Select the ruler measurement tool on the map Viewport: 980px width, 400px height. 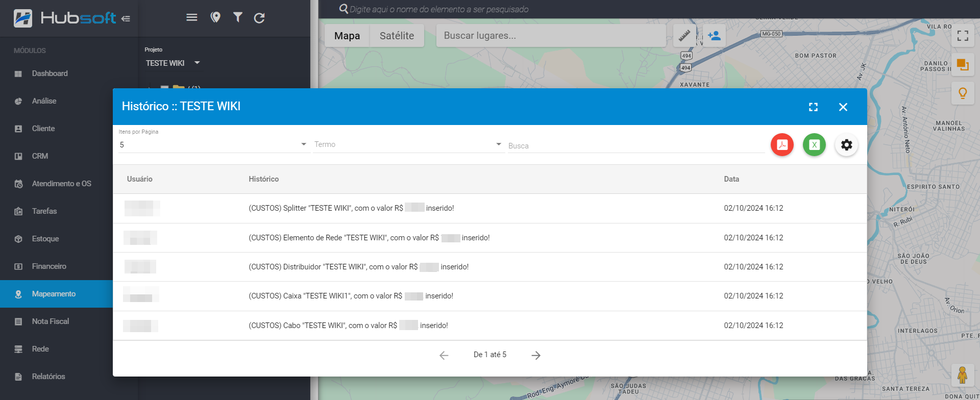[684, 36]
